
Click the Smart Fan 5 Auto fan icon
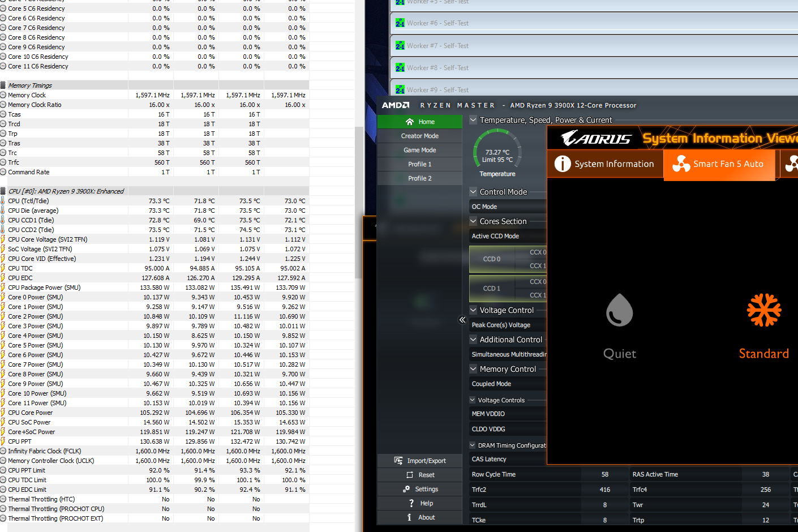click(681, 164)
